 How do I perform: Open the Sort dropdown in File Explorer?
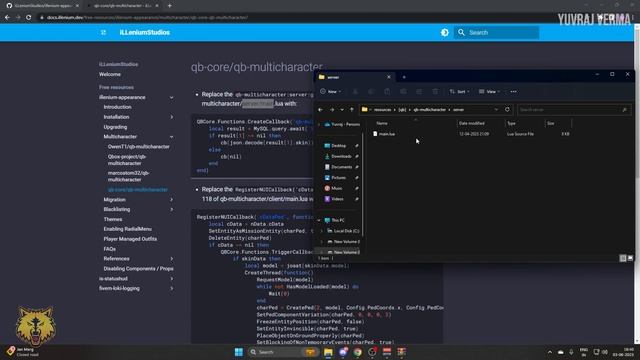click(459, 91)
